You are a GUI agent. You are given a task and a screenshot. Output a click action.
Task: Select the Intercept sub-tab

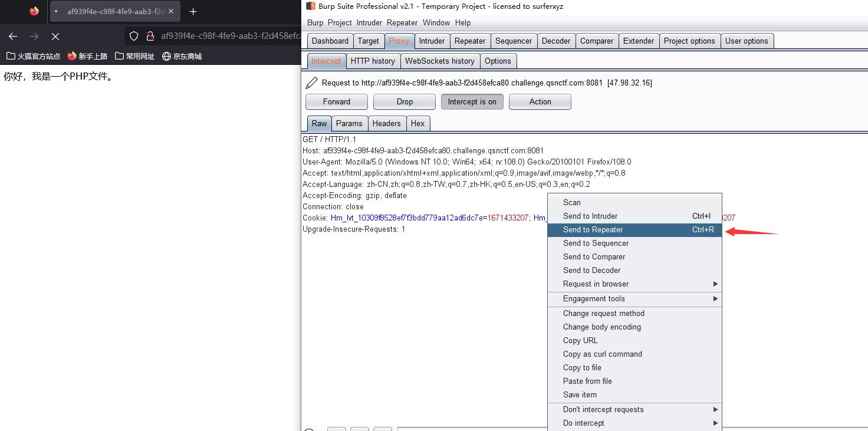pos(327,61)
